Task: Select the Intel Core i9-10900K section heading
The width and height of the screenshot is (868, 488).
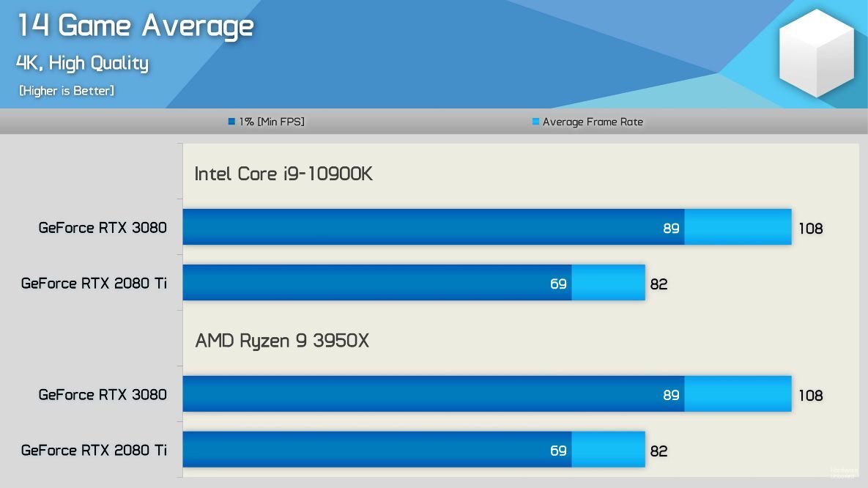Action: coord(283,174)
